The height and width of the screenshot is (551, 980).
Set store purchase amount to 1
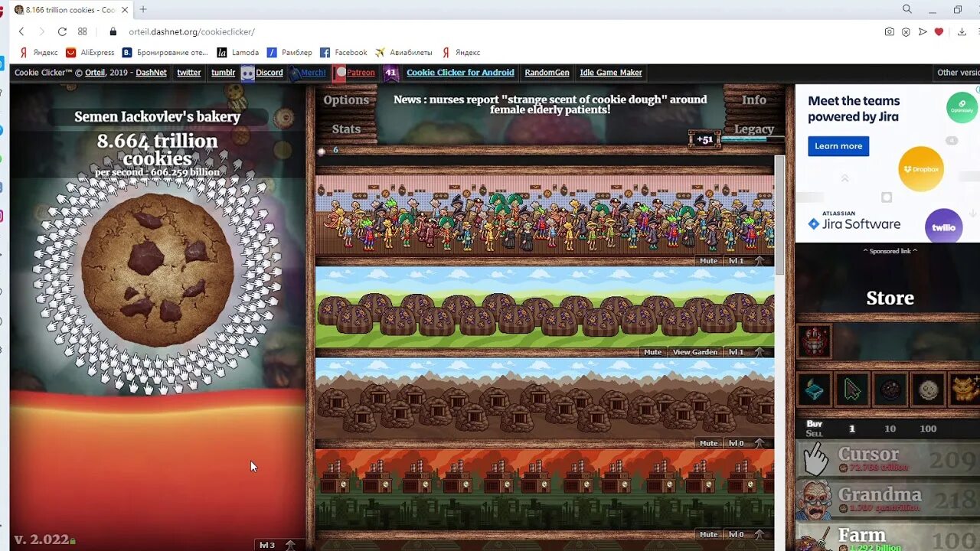click(852, 429)
